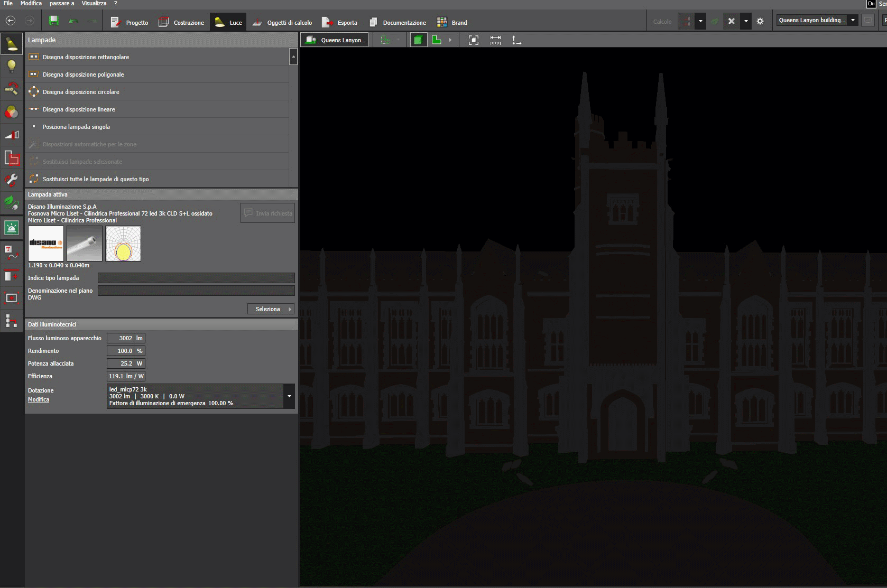
Task: Click the Seleziona button
Action: (271, 309)
